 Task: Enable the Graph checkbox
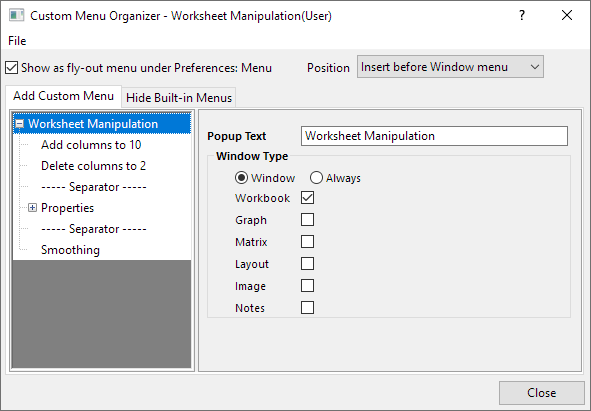[307, 220]
